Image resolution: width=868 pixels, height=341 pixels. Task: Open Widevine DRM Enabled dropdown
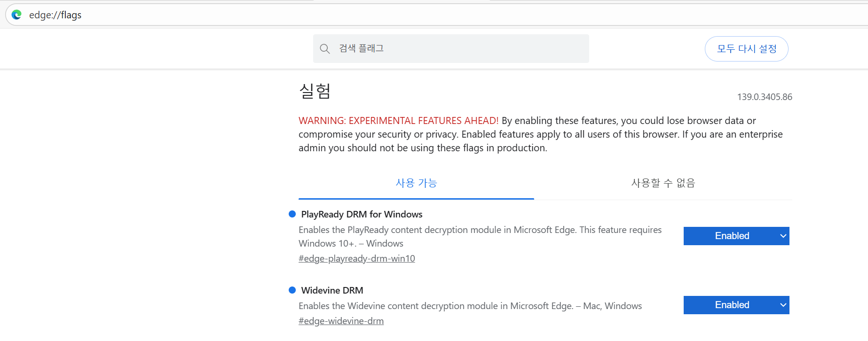[x=736, y=305]
